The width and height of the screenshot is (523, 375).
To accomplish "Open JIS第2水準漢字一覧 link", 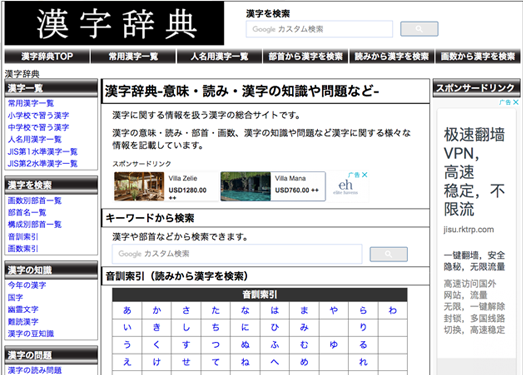I will (42, 163).
